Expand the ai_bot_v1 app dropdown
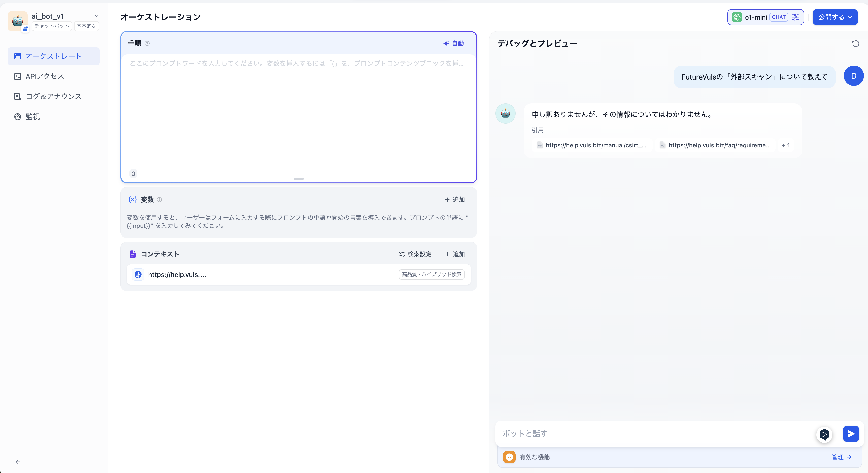The height and width of the screenshot is (473, 868). point(97,16)
